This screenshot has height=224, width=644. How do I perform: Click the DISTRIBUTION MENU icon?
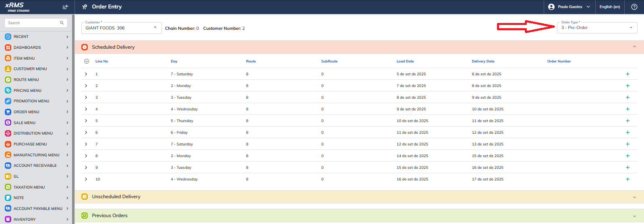point(8,133)
